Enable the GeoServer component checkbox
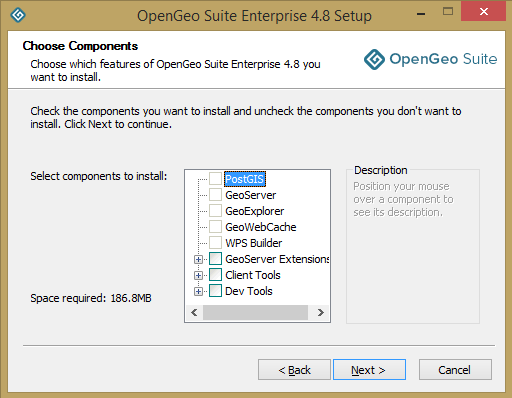This screenshot has width=512, height=398. pyautogui.click(x=215, y=195)
